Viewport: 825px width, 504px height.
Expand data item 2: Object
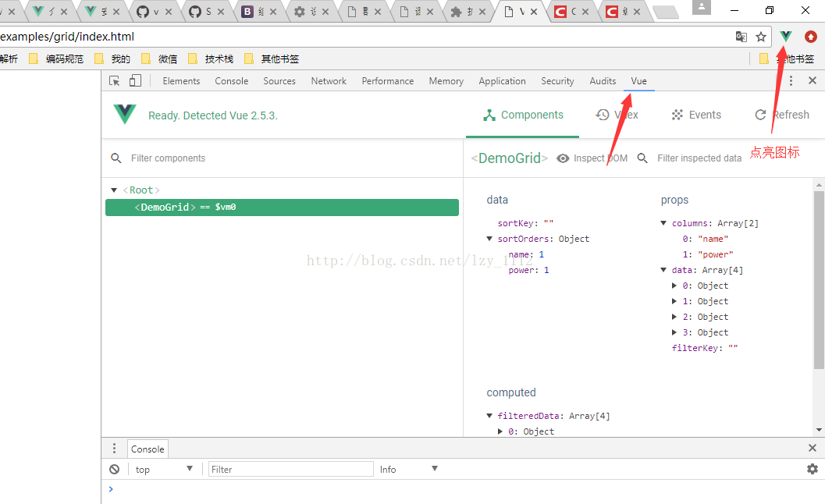[674, 317]
